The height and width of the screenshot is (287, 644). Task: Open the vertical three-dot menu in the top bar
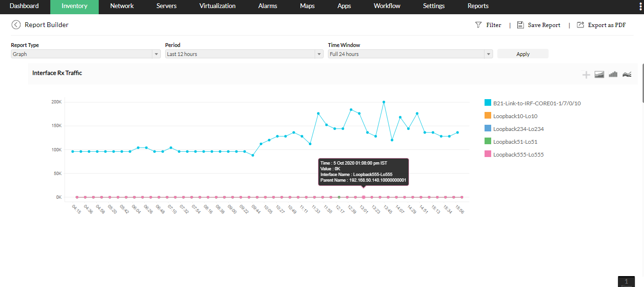click(x=641, y=6)
